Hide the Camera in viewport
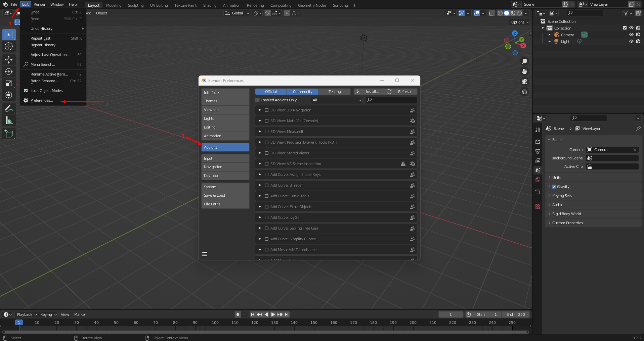644x341 pixels. click(631, 35)
